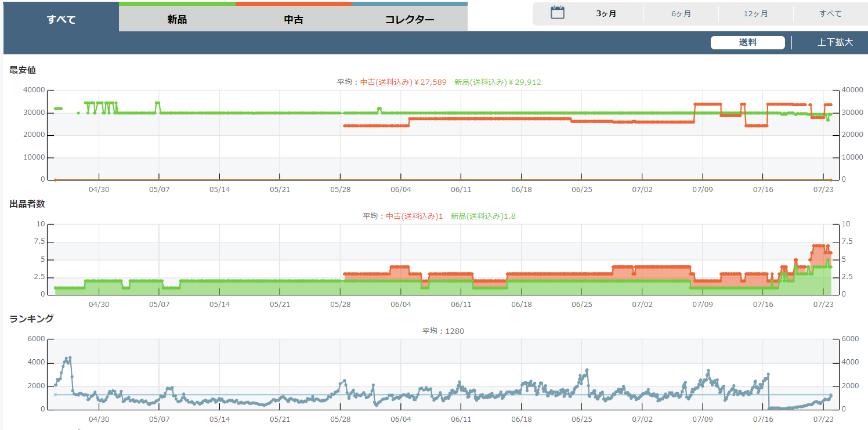This screenshot has width=868, height=430.
Task: Show すべて period in the date range selector
Action: [830, 14]
